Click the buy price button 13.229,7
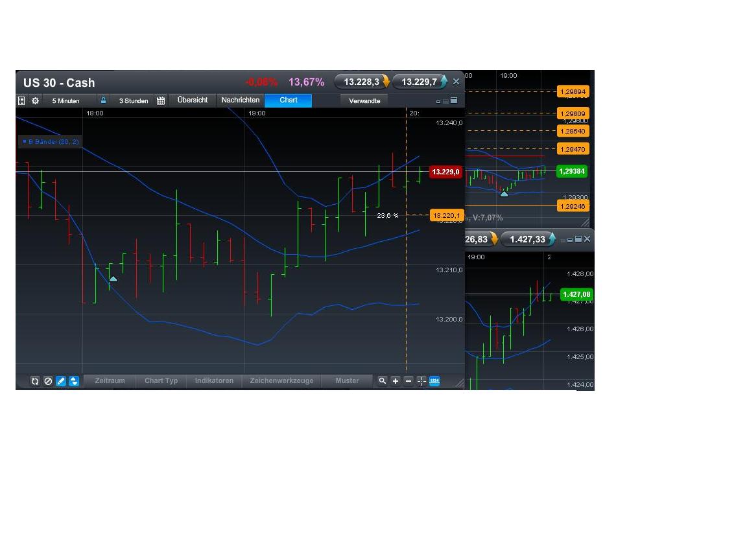Screen dimensions: 747x560 click(420, 82)
